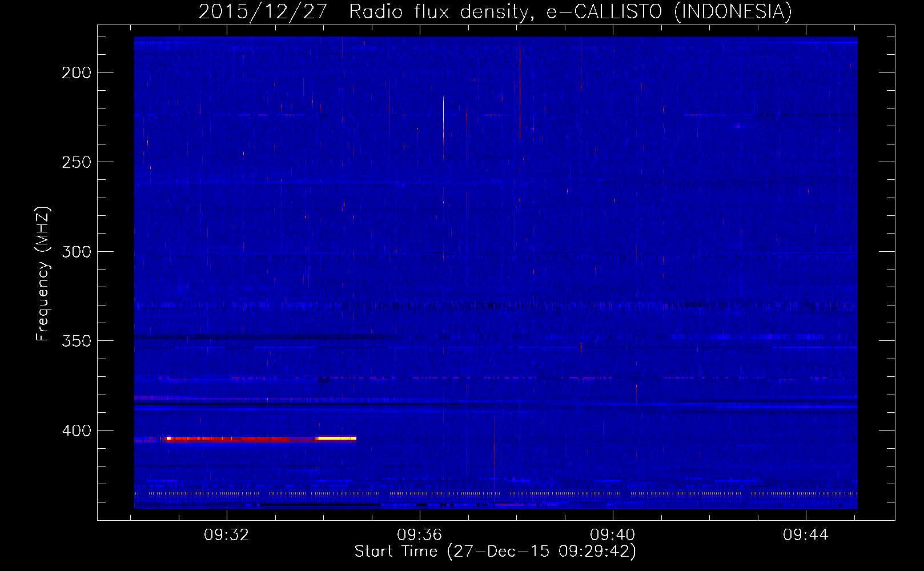Screen dimensions: 924x571
Task: Click the 350 frequency tick label
Action: tap(77, 341)
